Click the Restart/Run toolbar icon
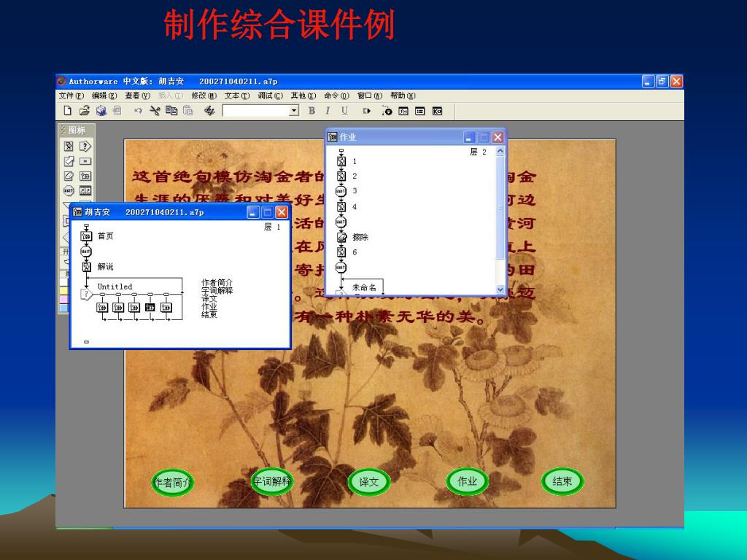The width and height of the screenshot is (747, 560). [x=366, y=111]
